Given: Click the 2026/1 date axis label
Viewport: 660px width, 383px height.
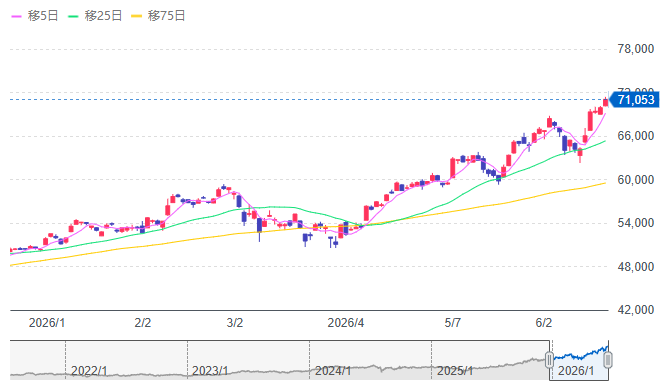Looking at the screenshot, I should 47,323.
